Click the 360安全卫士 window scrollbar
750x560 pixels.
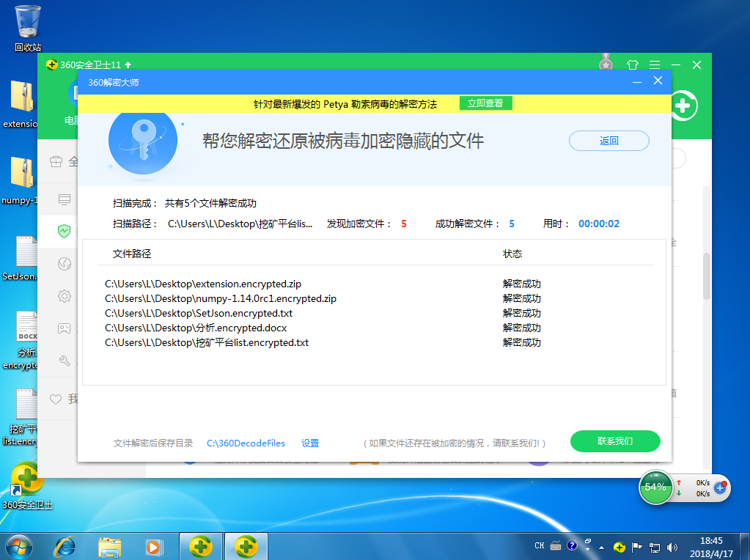(x=707, y=276)
